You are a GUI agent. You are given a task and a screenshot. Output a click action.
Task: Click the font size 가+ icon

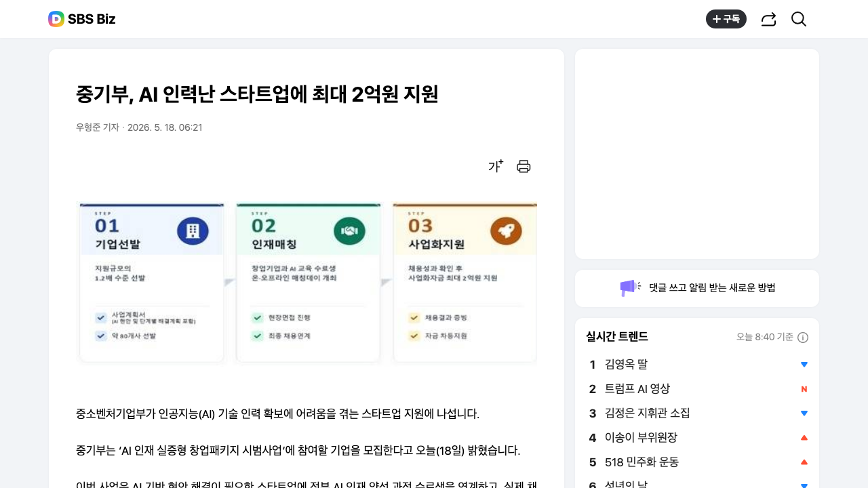point(496,166)
